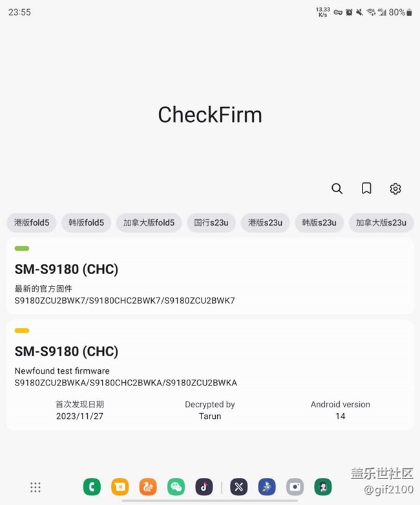The image size is (420, 505).
Task: Open the settings gear icon
Action: [395, 188]
